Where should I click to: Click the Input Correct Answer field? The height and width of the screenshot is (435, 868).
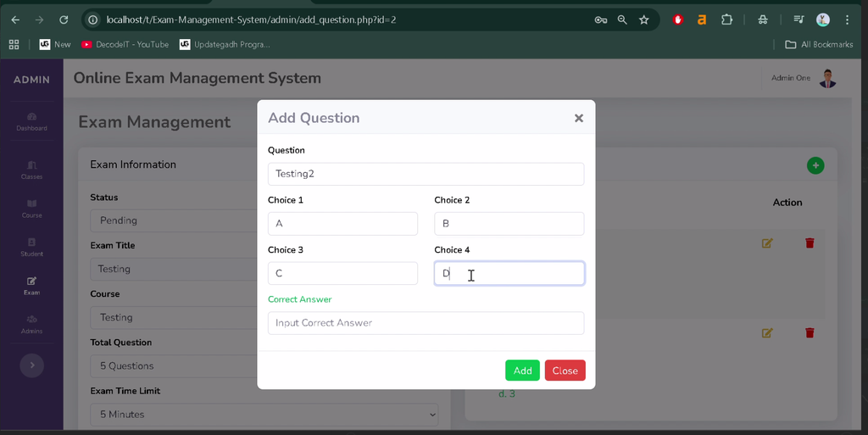tap(426, 323)
